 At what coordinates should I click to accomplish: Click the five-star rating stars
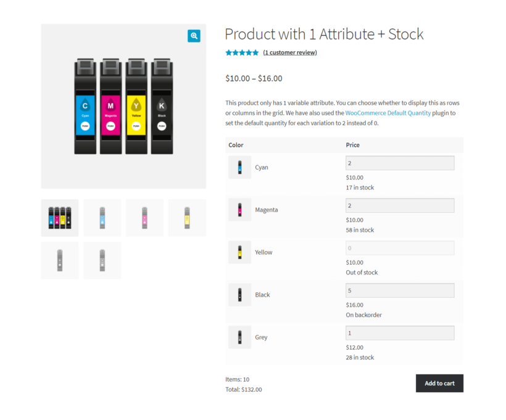(x=242, y=52)
